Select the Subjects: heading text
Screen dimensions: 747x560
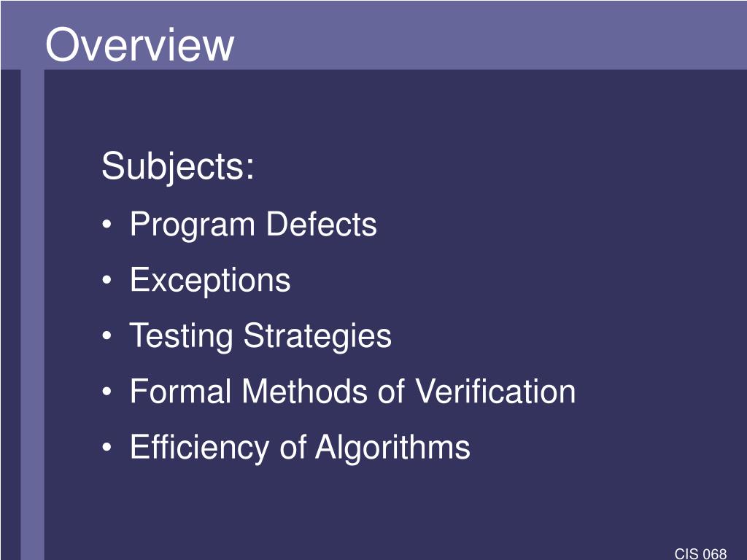click(178, 166)
